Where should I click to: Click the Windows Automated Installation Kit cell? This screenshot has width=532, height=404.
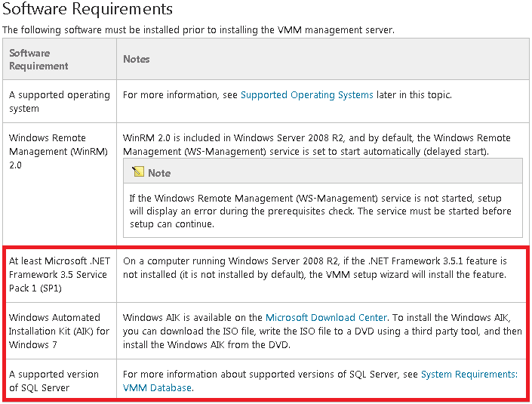[x=61, y=331]
